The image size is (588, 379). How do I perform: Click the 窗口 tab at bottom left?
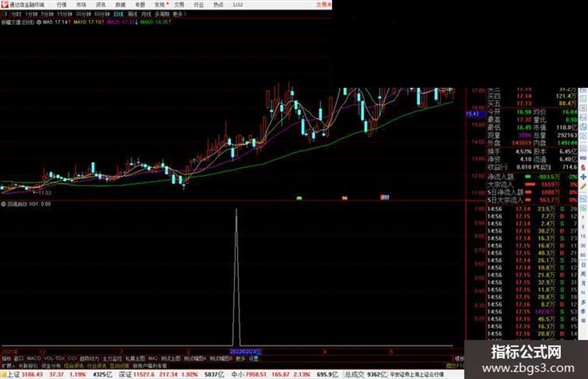(19, 358)
